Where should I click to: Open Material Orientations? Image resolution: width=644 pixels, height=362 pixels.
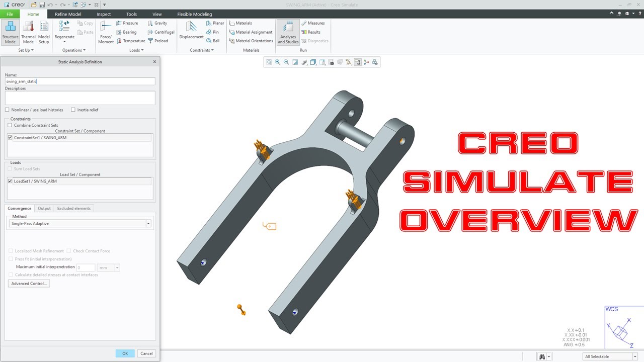[251, 41]
